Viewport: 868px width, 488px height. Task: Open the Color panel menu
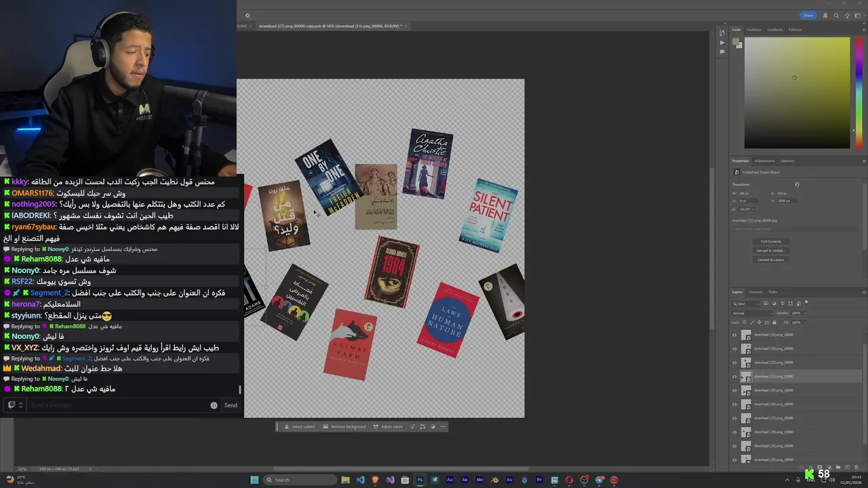pos(864,30)
